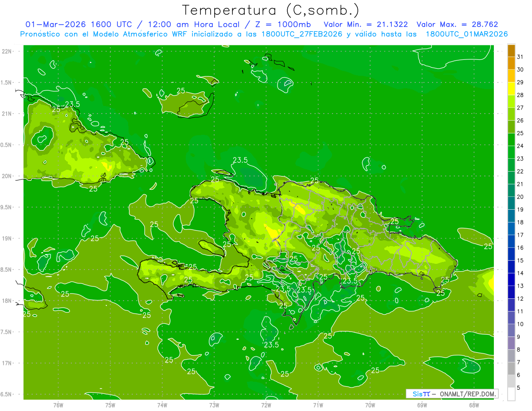Select the green legend band between 23 and 24
This screenshot has height=411, width=532.
pos(511,153)
